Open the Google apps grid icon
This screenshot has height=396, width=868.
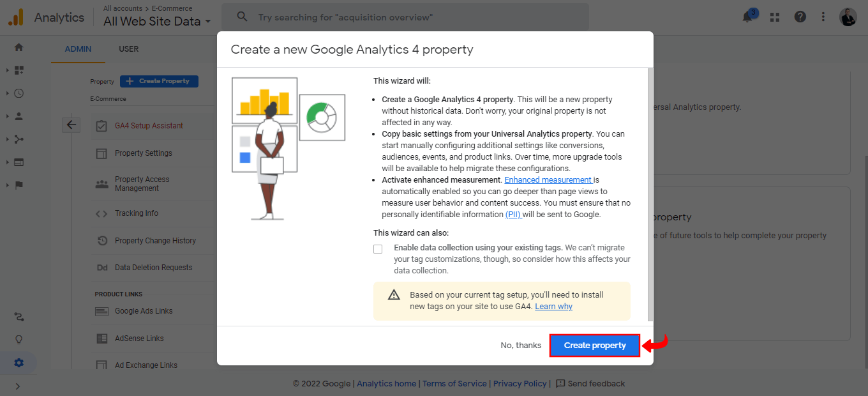coord(774,17)
